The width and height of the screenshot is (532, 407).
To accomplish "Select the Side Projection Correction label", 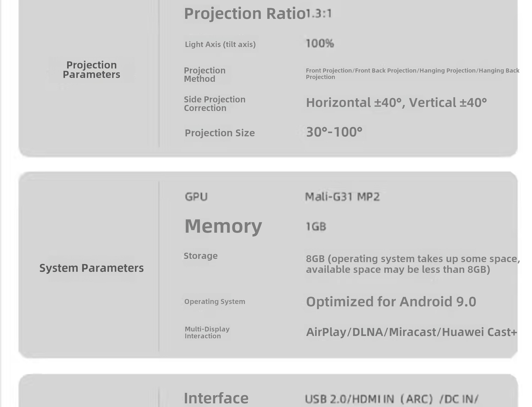I will point(215,103).
